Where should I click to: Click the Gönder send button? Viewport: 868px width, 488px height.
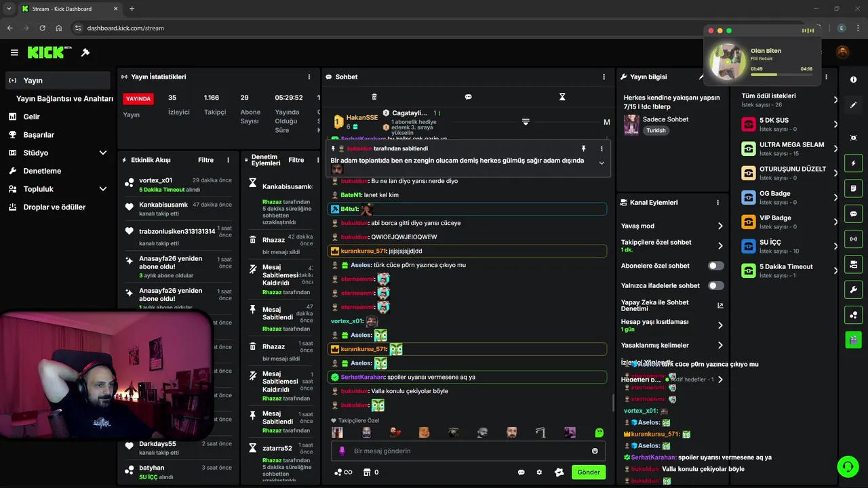pos(589,472)
